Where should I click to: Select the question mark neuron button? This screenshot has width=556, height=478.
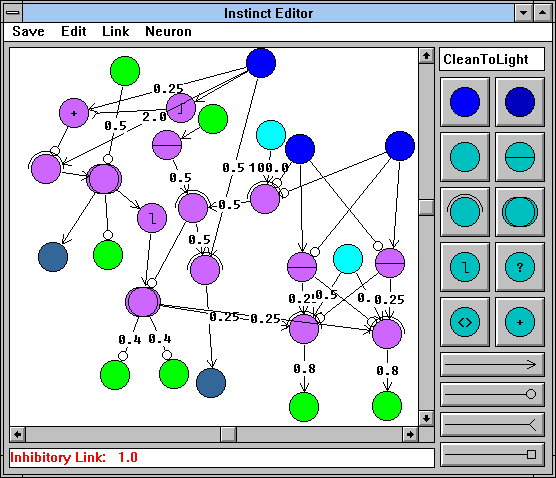pos(520,267)
